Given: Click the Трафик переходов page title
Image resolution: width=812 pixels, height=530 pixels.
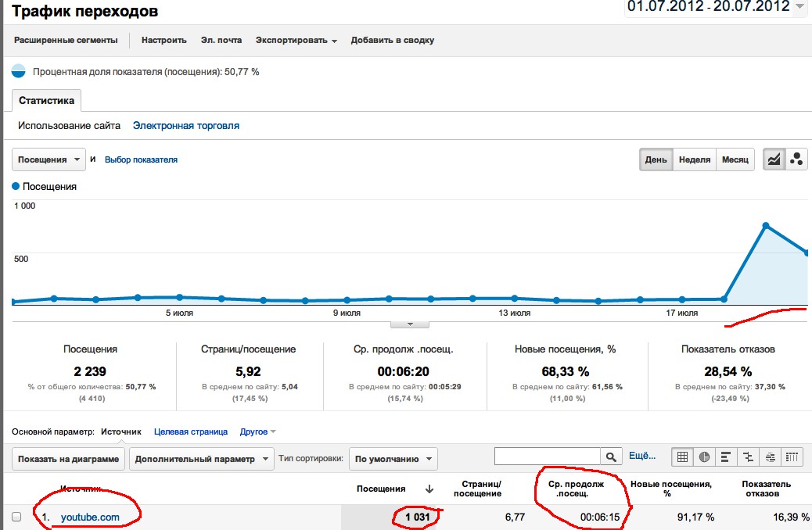Looking at the screenshot, I should (x=85, y=11).
